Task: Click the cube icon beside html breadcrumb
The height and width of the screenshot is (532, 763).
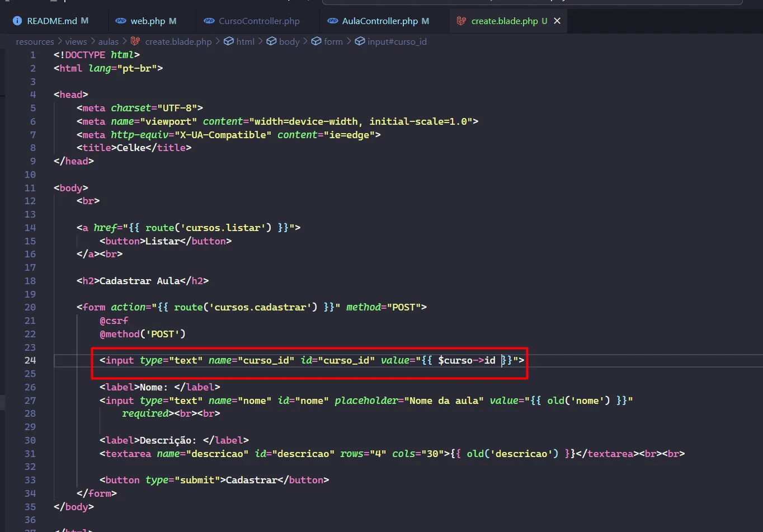Action: click(228, 41)
